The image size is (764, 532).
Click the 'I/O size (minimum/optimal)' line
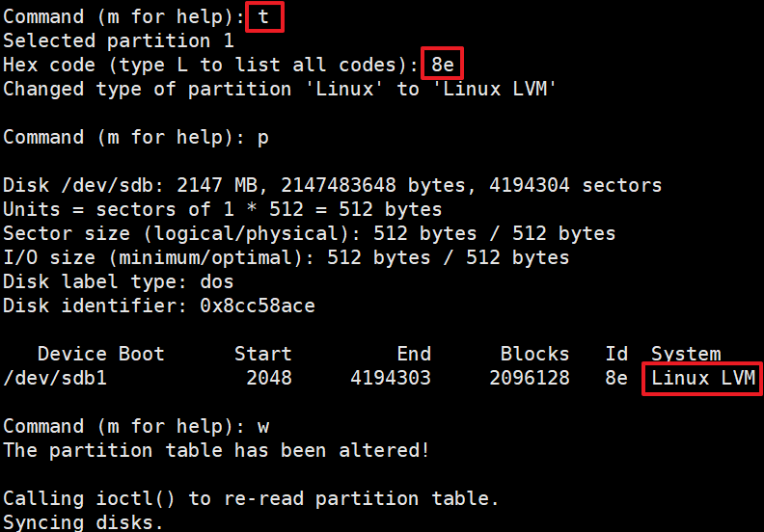(x=286, y=258)
